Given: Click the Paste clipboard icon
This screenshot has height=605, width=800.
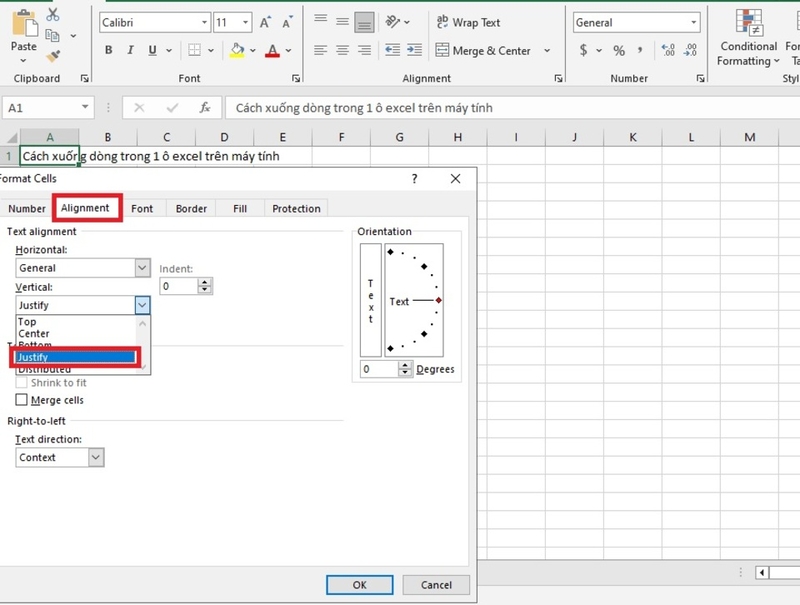Looking at the screenshot, I should pos(24,24).
